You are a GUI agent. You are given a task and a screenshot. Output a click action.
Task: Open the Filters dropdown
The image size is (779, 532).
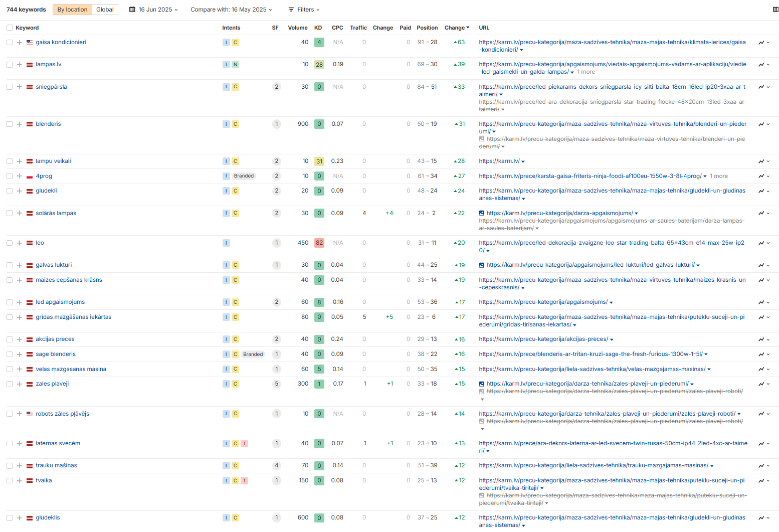(304, 10)
